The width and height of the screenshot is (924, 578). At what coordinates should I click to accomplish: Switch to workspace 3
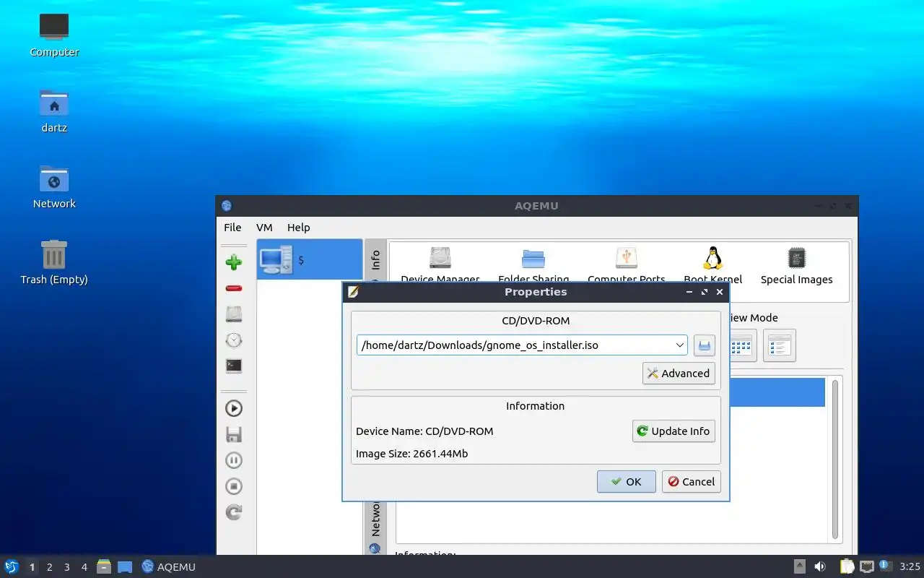coord(66,567)
